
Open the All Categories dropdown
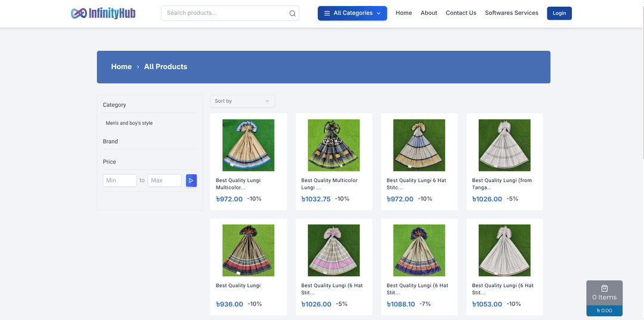352,13
